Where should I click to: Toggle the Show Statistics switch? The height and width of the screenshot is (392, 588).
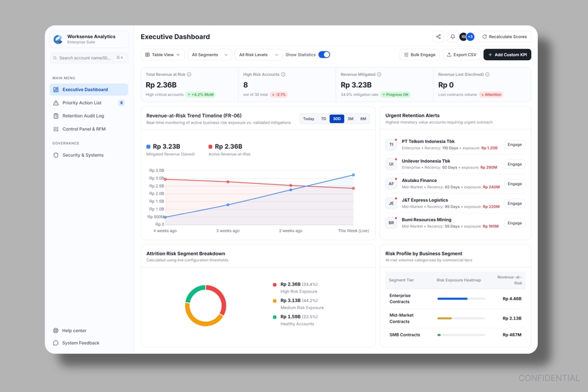(324, 55)
